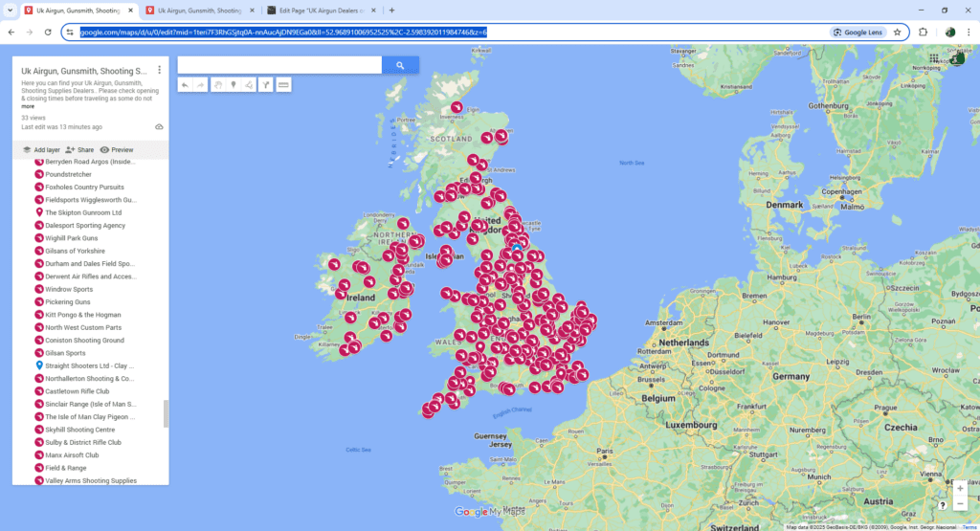
Task: Zoom in the map with plus button
Action: 960,489
